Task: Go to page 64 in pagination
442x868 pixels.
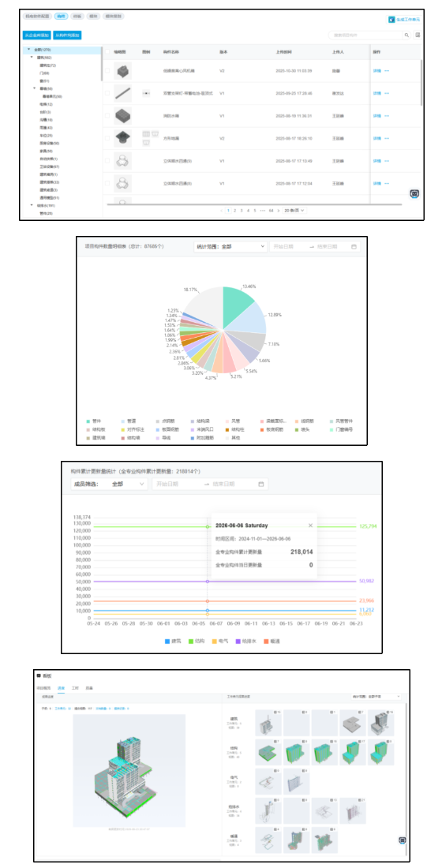Action: point(271,211)
